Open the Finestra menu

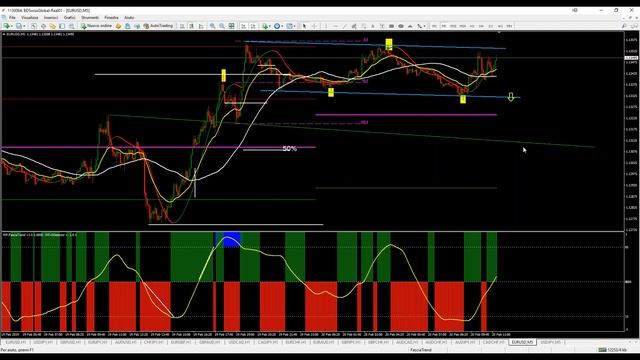click(111, 18)
